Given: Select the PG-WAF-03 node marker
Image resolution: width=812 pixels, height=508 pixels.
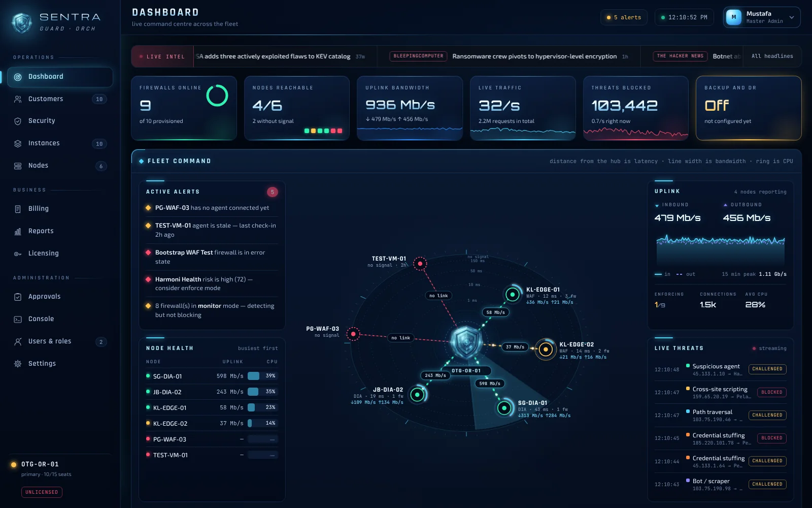Looking at the screenshot, I should 353,334.
